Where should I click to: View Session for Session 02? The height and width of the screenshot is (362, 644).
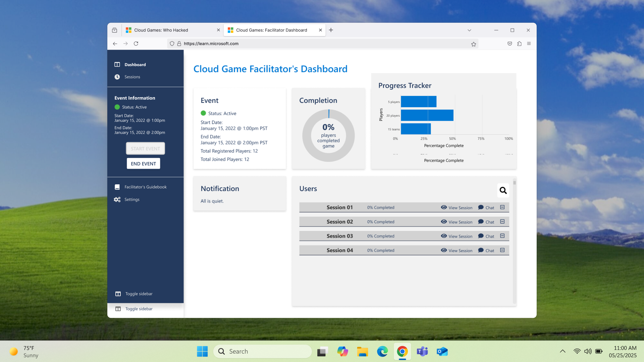[x=457, y=222]
